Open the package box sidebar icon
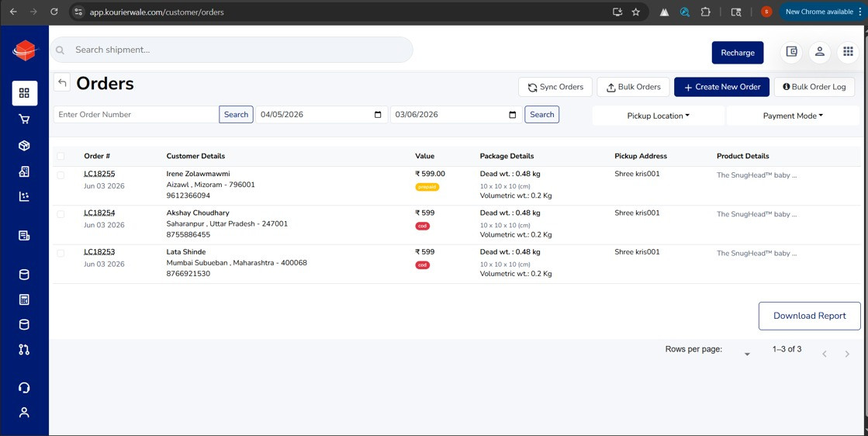 24,146
